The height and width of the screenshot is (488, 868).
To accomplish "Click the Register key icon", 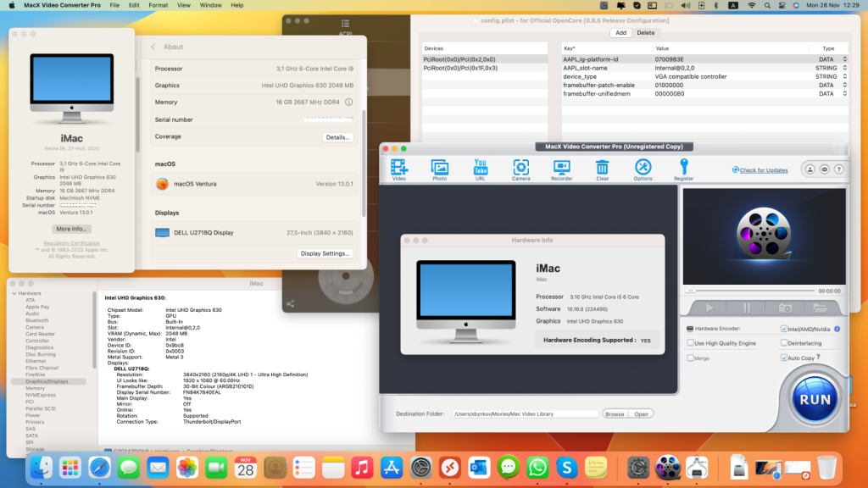I will 683,169.
